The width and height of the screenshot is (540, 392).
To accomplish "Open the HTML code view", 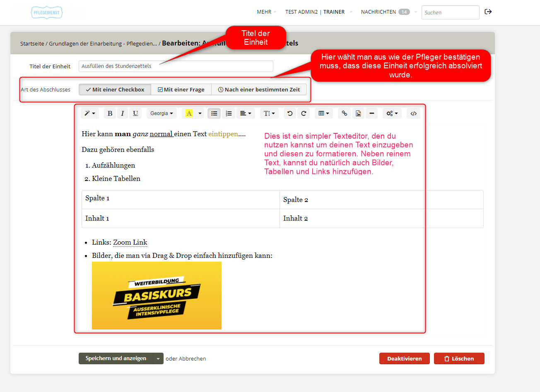I will coord(413,113).
